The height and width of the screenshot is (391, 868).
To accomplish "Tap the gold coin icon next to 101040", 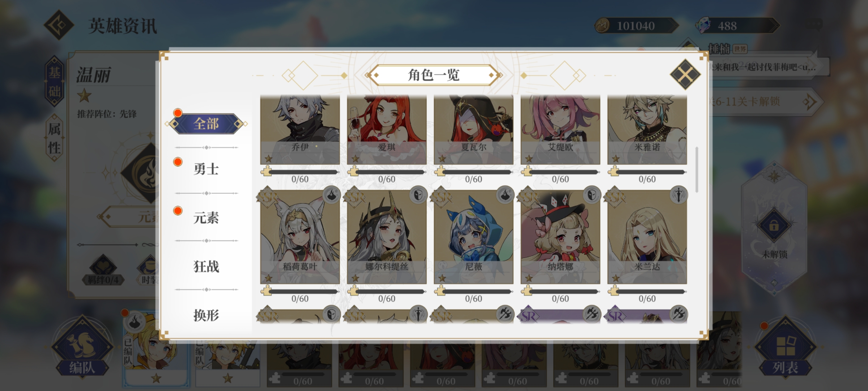I will pos(603,26).
